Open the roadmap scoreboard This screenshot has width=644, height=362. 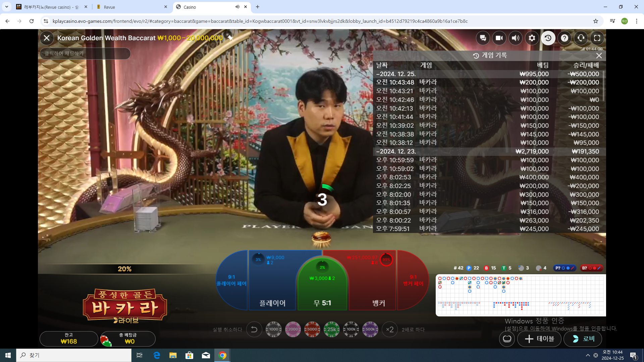[521, 295]
